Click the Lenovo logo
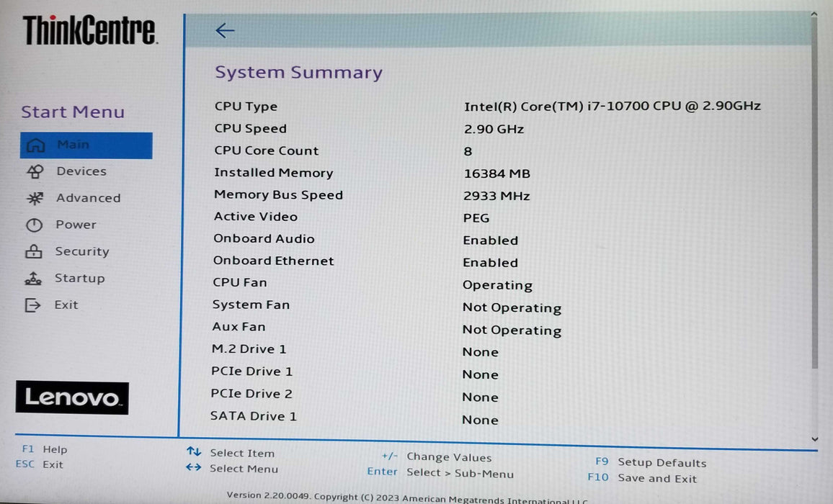Image resolution: width=833 pixels, height=504 pixels. tap(72, 397)
